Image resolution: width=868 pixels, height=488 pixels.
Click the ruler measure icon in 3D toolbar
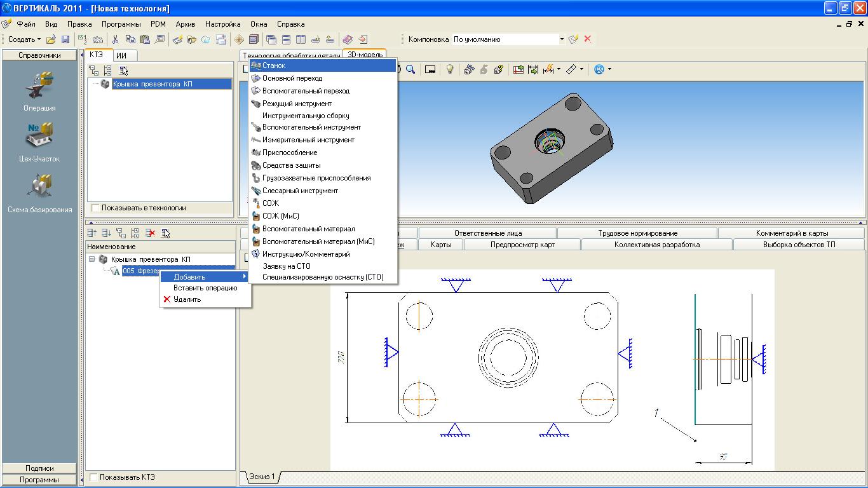tap(571, 69)
